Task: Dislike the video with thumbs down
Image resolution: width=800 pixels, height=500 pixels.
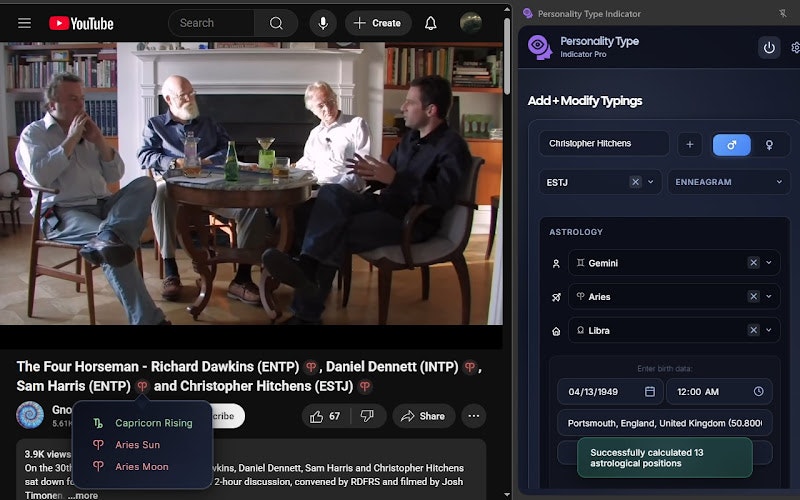Action: [367, 416]
